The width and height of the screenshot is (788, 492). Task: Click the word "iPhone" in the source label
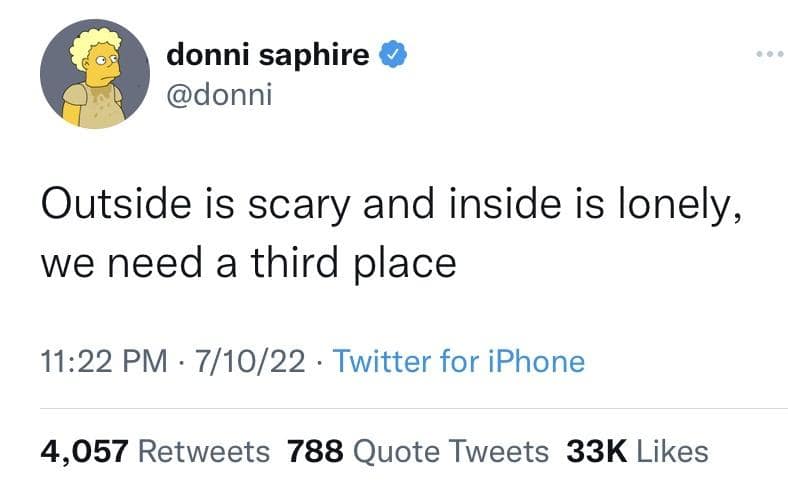(x=536, y=360)
